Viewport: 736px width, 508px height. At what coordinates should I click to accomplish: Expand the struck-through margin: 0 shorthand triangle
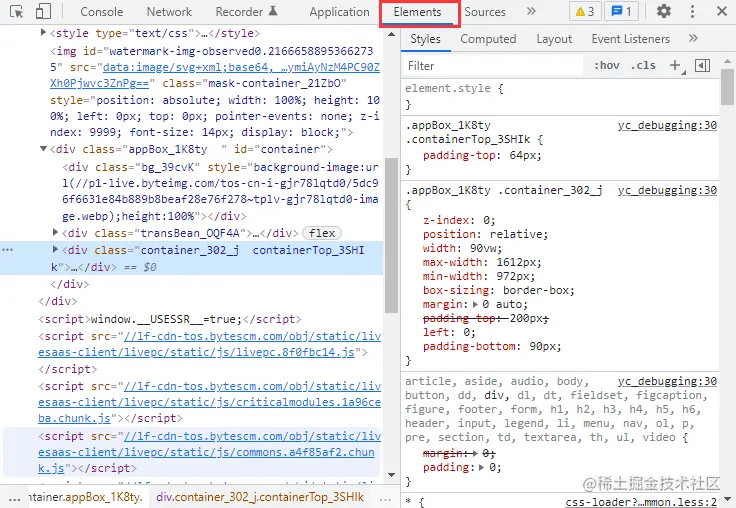pos(475,454)
